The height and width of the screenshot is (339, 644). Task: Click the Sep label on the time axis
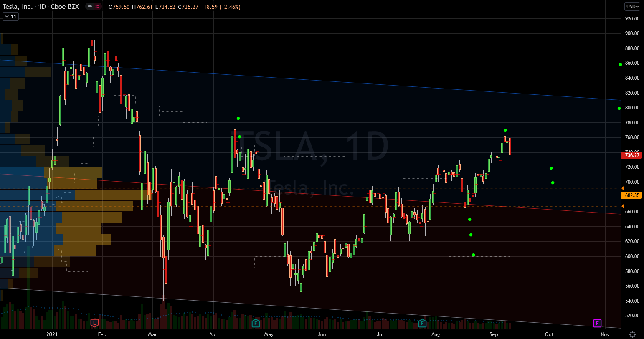[x=494, y=334]
